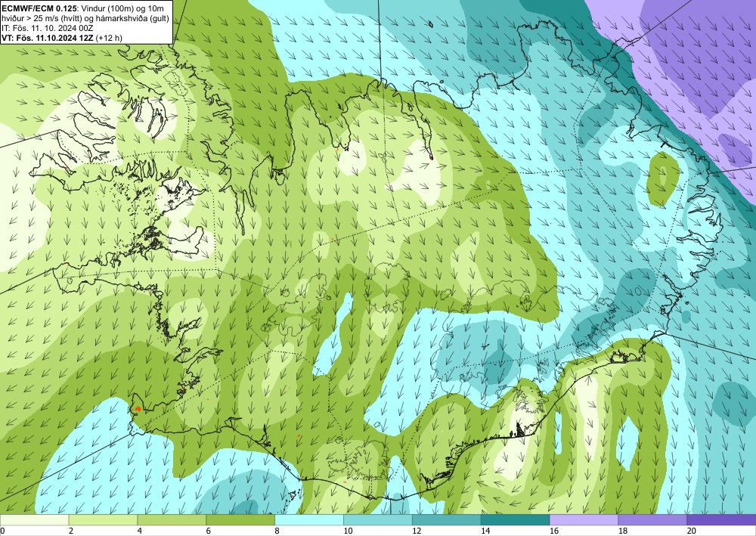Click the 'VT: Fös. 11.10.2024 12Z' valid time
The height and width of the screenshot is (536, 756).
coord(48,38)
